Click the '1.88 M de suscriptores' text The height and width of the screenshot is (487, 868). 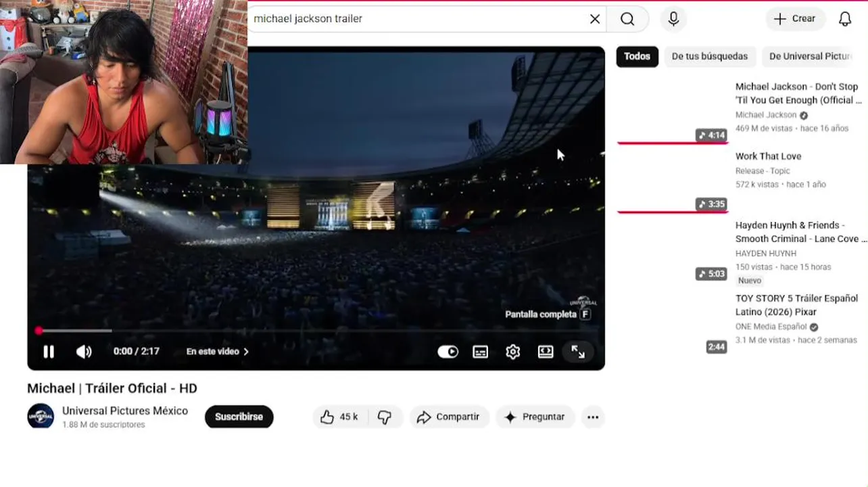[103, 425]
